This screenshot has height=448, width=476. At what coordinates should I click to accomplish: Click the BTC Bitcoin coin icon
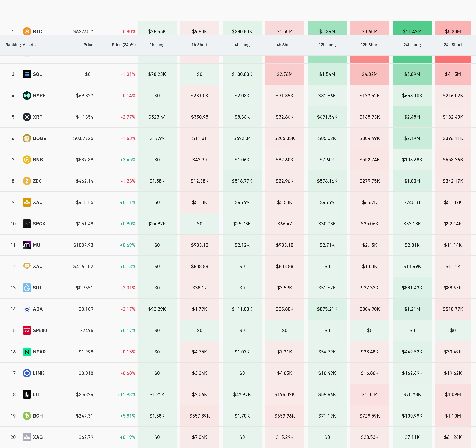click(x=27, y=31)
